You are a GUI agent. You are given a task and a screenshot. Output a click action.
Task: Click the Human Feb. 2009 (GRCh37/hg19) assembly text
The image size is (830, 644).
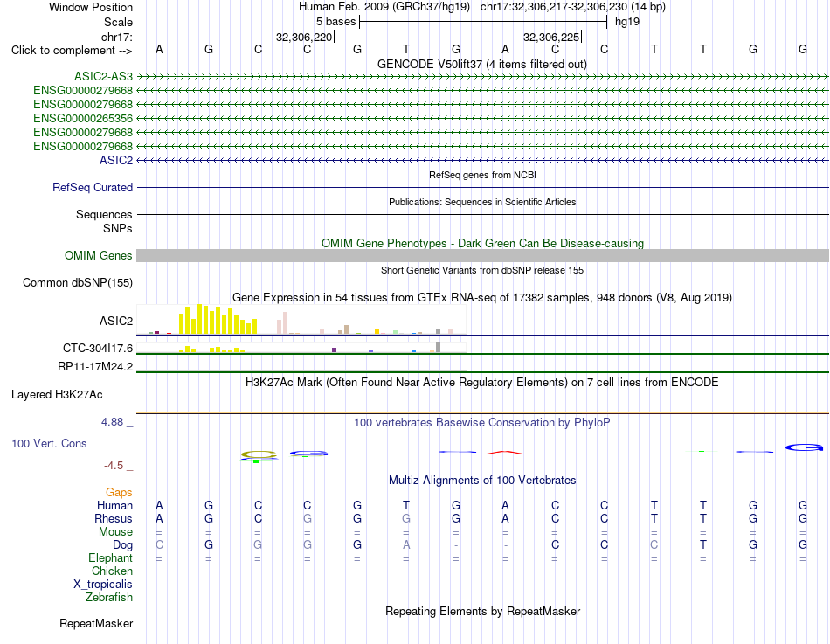(x=384, y=7)
